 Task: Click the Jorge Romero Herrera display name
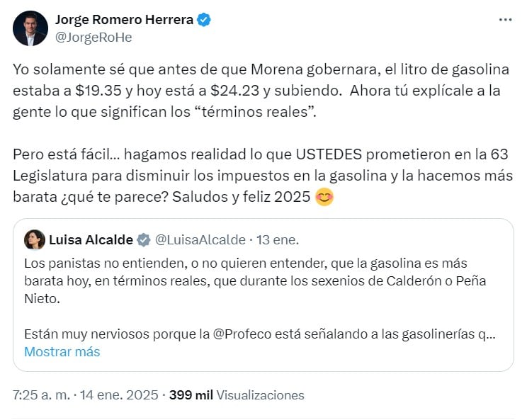click(x=123, y=20)
